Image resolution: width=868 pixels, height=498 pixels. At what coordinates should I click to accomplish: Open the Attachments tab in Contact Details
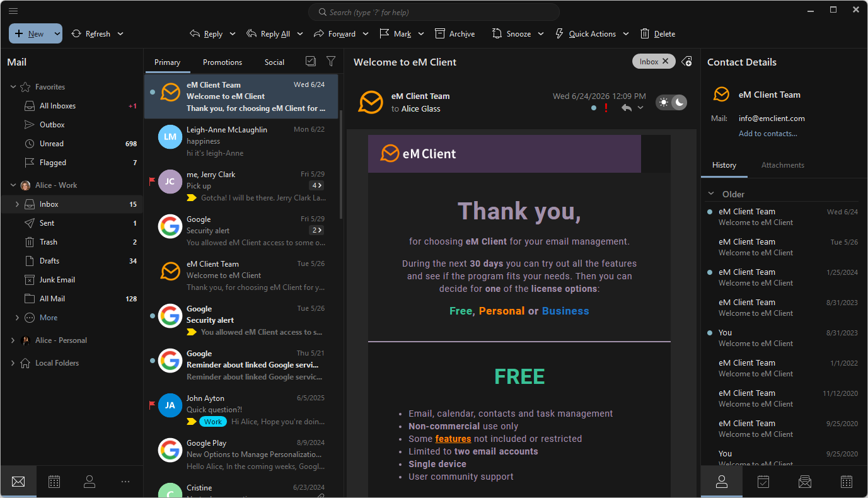tap(782, 165)
